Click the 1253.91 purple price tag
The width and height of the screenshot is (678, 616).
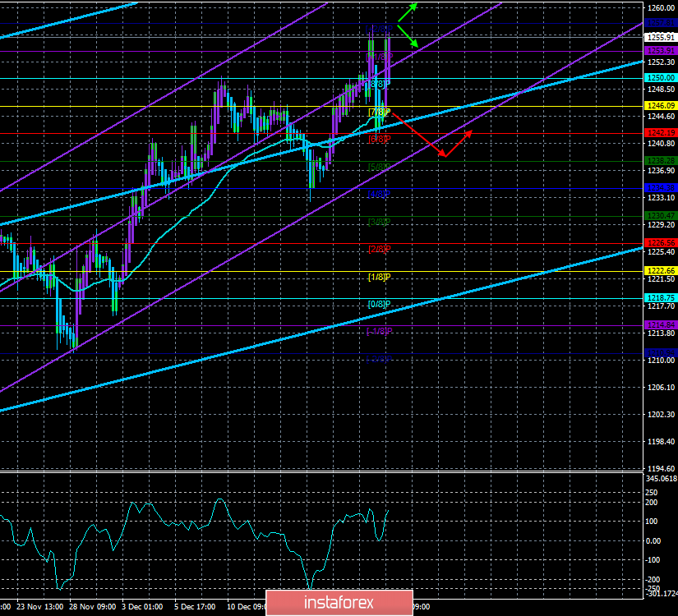pyautogui.click(x=661, y=51)
